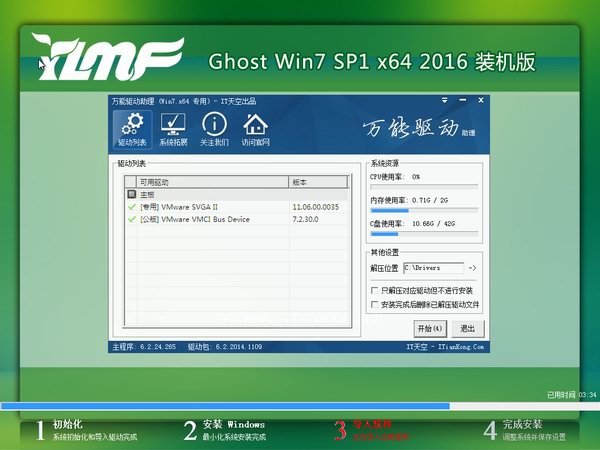Open the 驱动列表 gear icon tab
Image resolution: width=600 pixels, height=450 pixels.
131,130
